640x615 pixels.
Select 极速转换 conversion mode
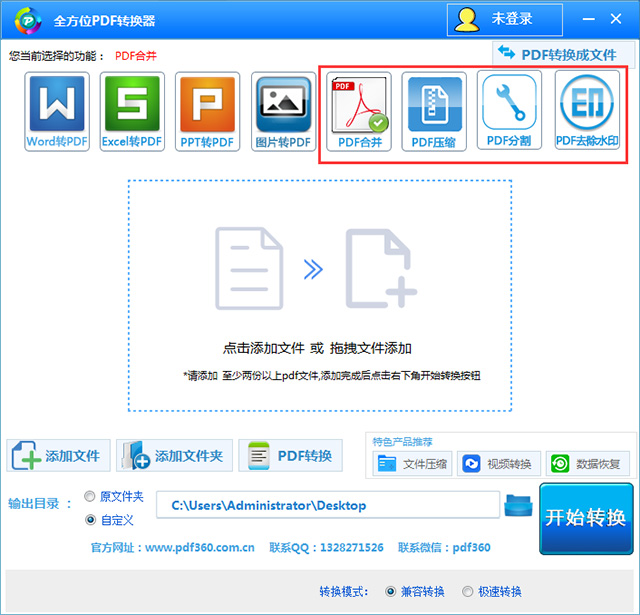point(468,591)
